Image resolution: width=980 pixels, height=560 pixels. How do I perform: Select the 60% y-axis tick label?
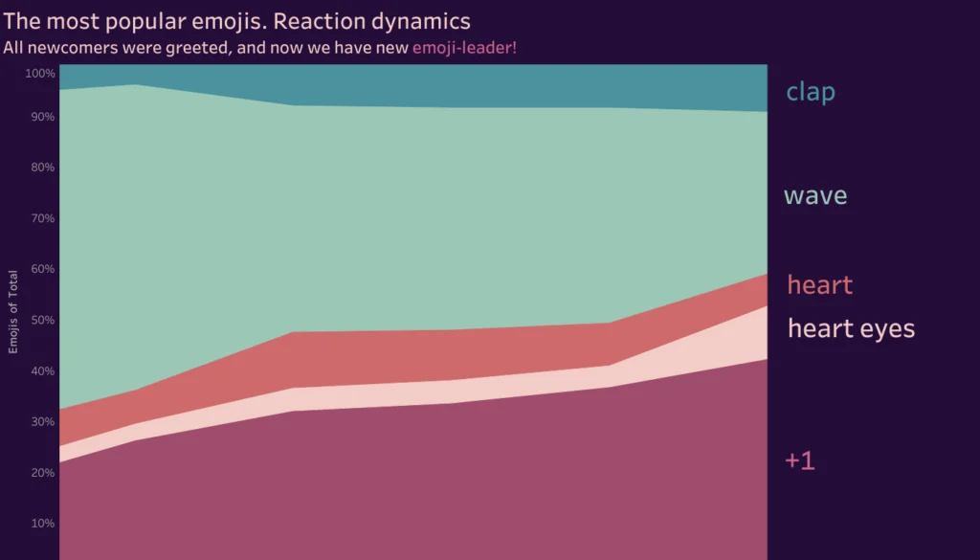click(43, 269)
